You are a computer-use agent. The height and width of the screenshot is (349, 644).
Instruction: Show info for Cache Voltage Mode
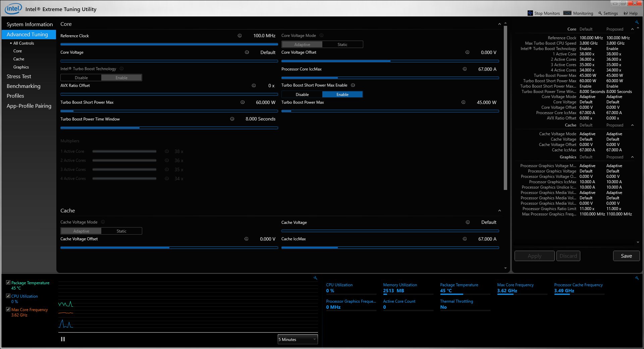[103, 222]
